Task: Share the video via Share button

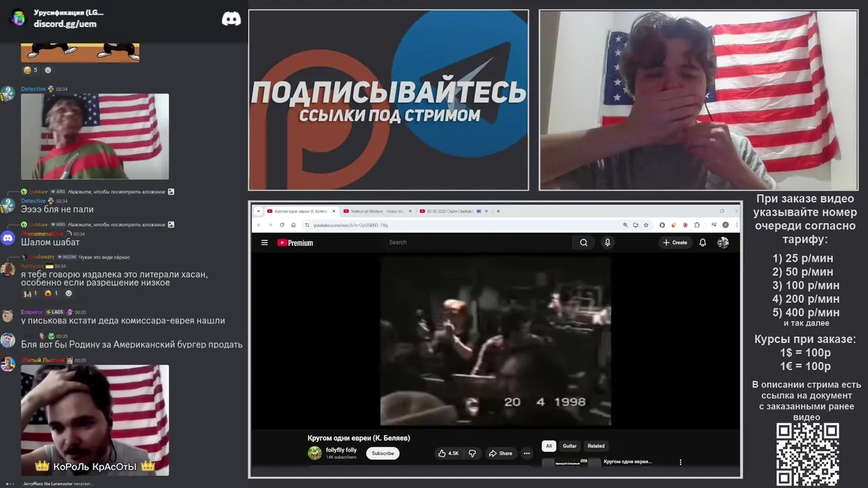Action: [500, 453]
